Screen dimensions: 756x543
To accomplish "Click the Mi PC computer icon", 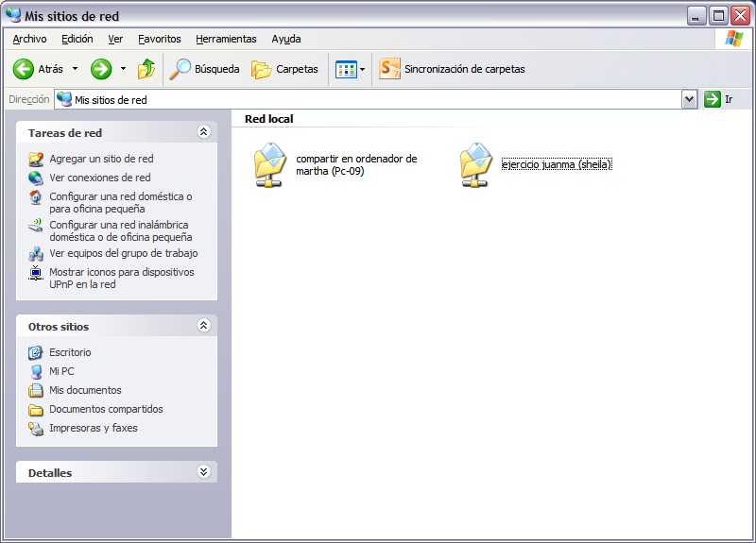I will coord(36,371).
